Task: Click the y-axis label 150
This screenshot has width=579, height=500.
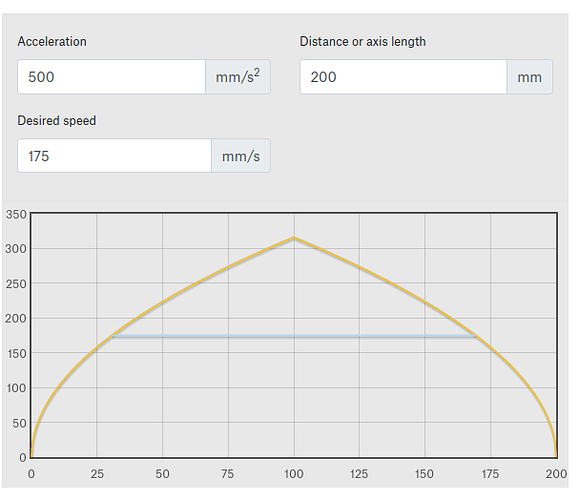Action: coord(16,353)
